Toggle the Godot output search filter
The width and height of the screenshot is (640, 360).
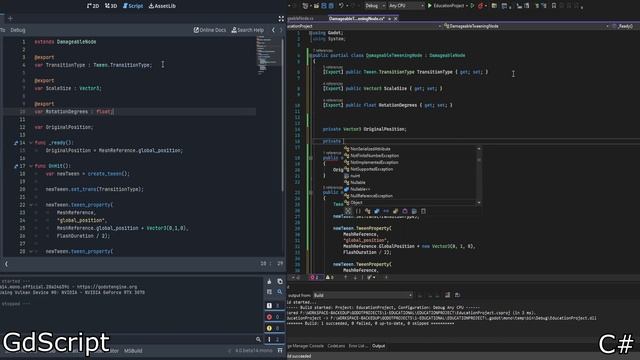[280, 292]
